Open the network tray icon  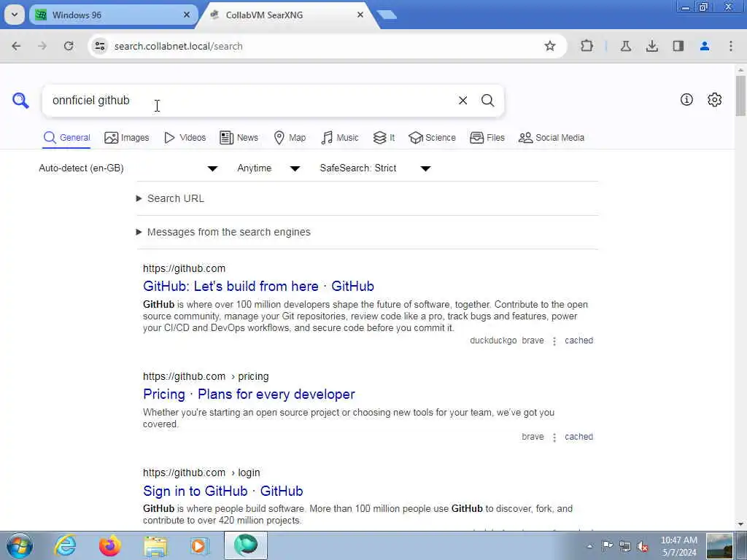625,546
